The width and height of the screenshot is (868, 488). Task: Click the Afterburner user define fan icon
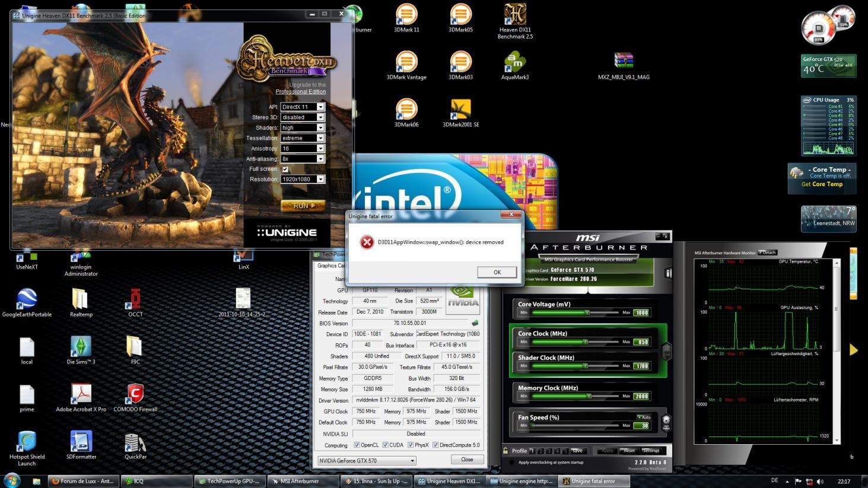click(666, 423)
